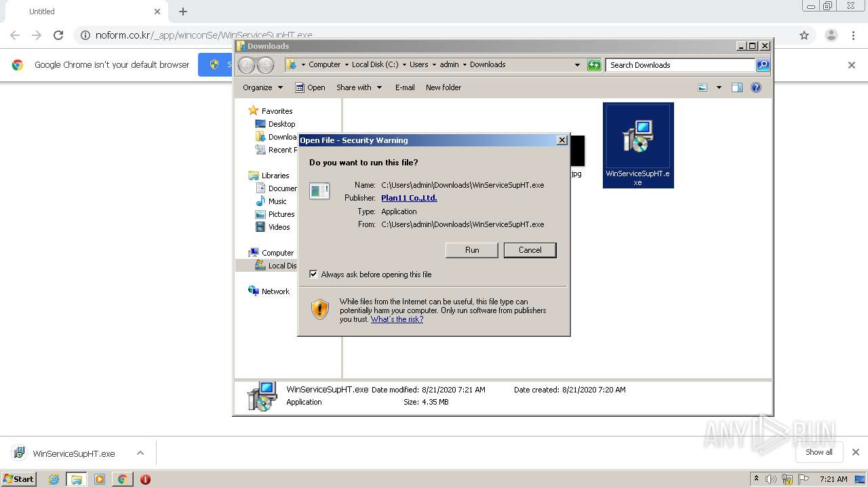868x488 pixels.
Task: Cancel the Open File security warning
Action: click(530, 250)
